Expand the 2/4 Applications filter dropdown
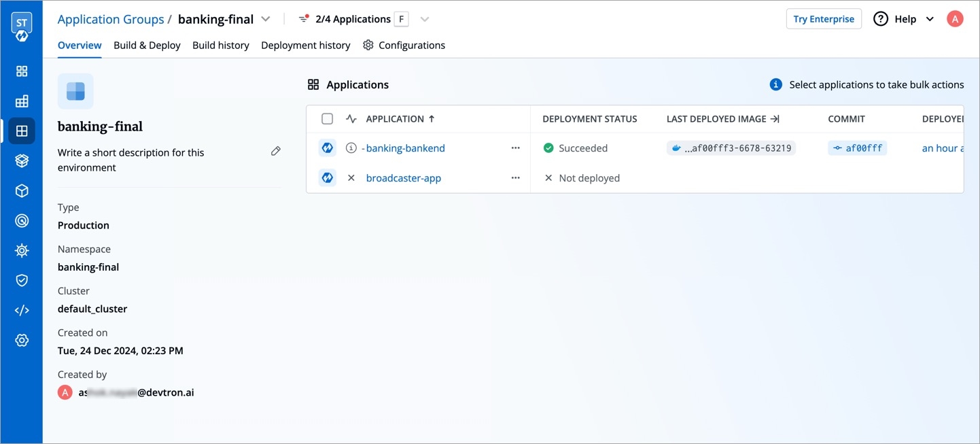The height and width of the screenshot is (444, 980). 425,19
